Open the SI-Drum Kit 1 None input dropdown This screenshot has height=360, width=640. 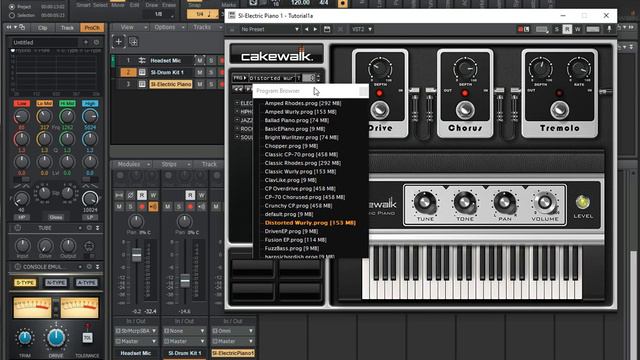[x=184, y=331]
